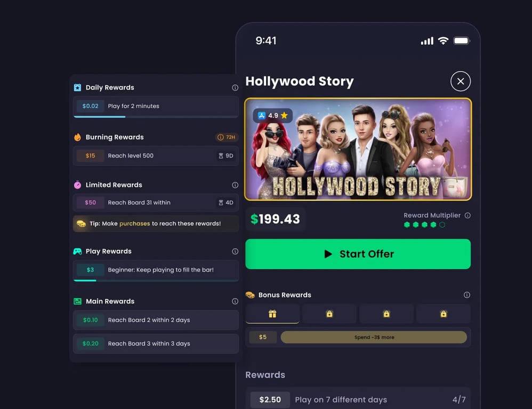532x409 pixels.
Task: Click the Beginner play rewards progress bar
Action: (x=156, y=281)
